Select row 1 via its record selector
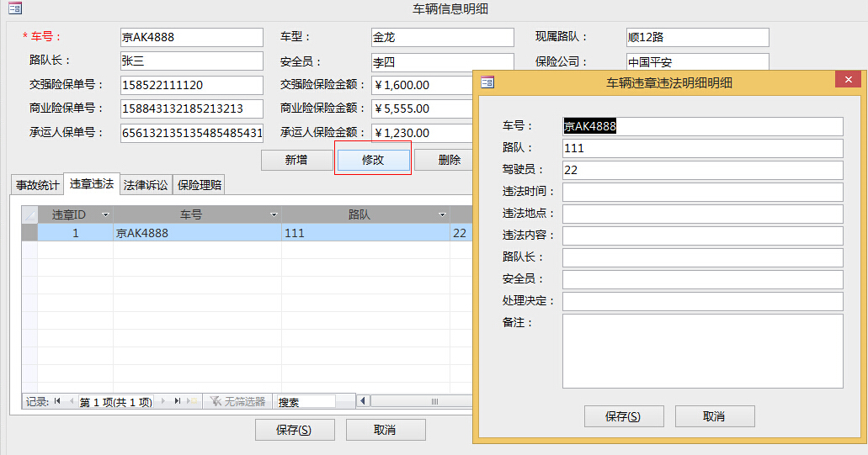The height and width of the screenshot is (455, 868). pyautogui.click(x=29, y=233)
